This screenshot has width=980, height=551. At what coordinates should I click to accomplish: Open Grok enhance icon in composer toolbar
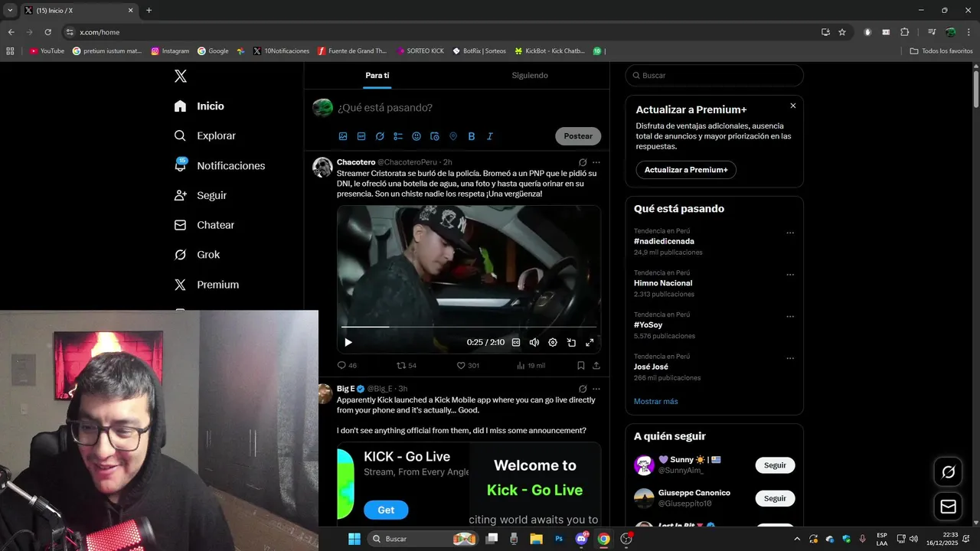click(380, 136)
